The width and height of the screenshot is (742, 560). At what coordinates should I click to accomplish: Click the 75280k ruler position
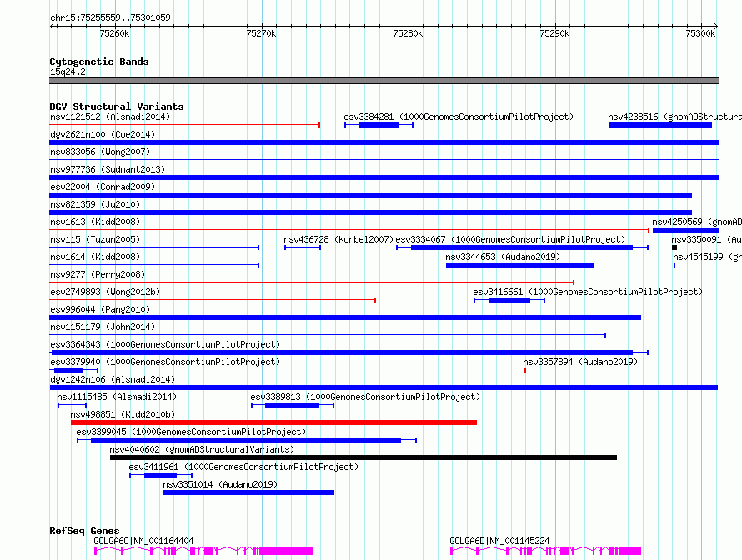click(408, 33)
